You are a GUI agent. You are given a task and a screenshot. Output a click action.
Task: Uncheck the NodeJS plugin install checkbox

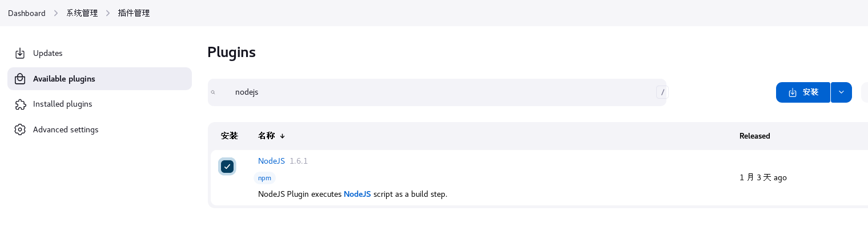[227, 167]
